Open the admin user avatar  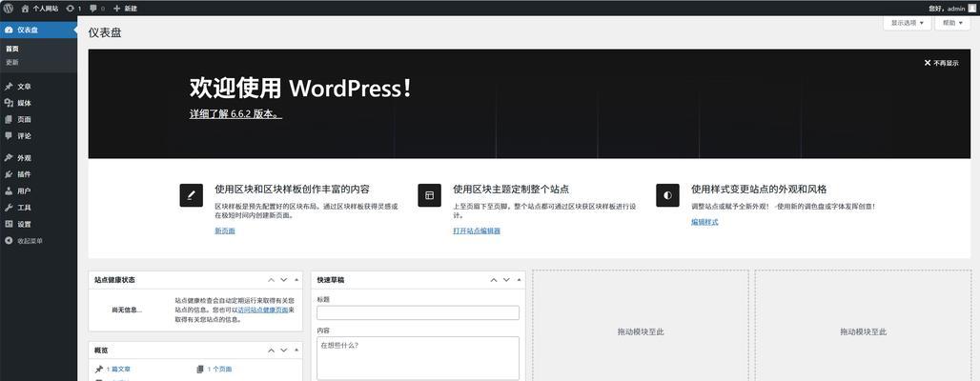(x=971, y=9)
